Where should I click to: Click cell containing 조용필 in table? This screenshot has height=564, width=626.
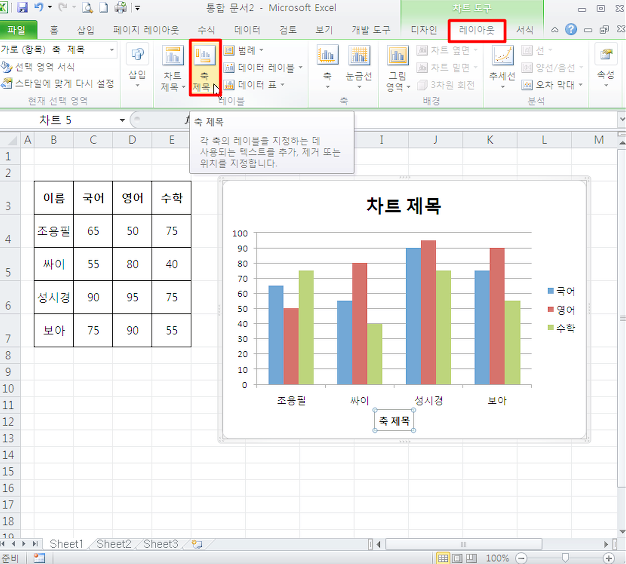(54, 231)
